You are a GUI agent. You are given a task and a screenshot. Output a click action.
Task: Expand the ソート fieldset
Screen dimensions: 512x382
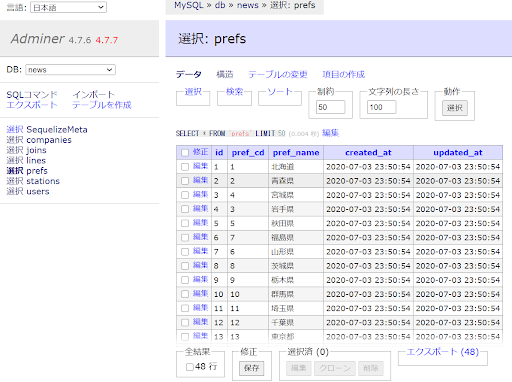[280, 92]
